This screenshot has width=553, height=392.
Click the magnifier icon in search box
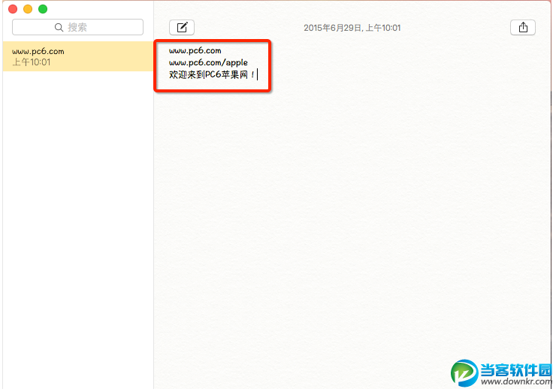[x=59, y=28]
